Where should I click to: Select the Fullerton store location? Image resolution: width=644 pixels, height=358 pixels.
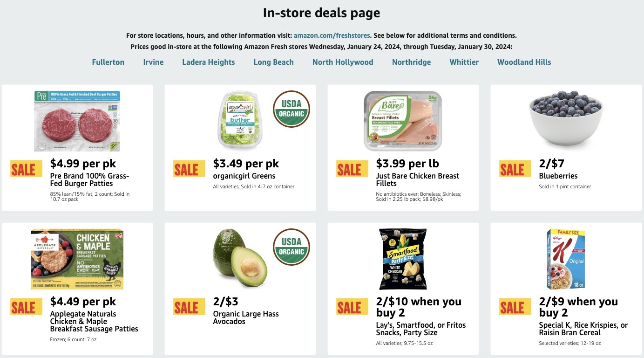108,62
